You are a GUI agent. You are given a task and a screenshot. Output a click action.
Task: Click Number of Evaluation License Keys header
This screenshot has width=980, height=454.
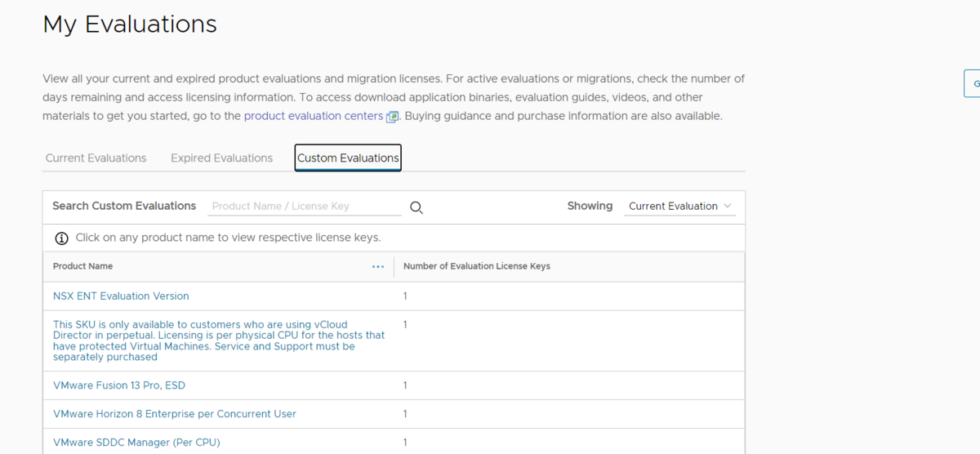pos(477,266)
